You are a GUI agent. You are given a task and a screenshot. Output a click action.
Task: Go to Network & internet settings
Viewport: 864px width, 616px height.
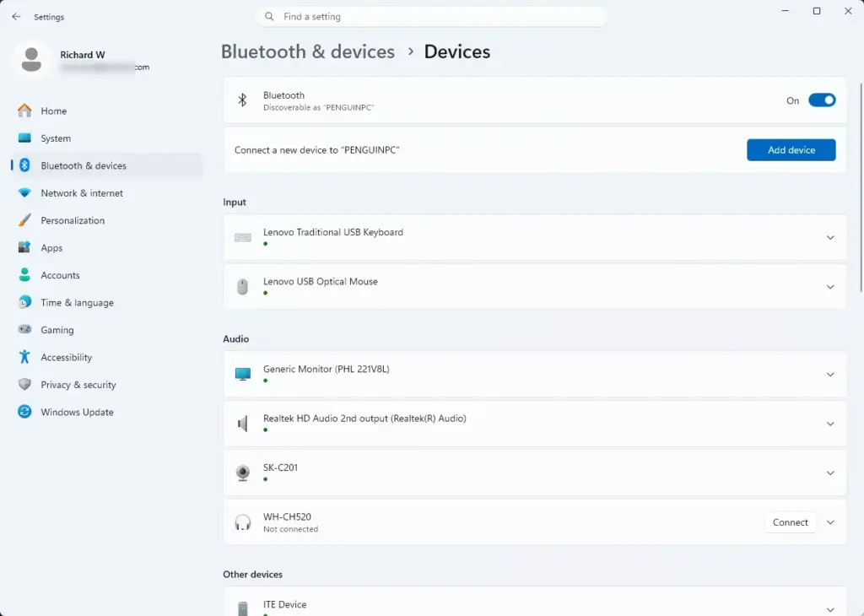107,193
